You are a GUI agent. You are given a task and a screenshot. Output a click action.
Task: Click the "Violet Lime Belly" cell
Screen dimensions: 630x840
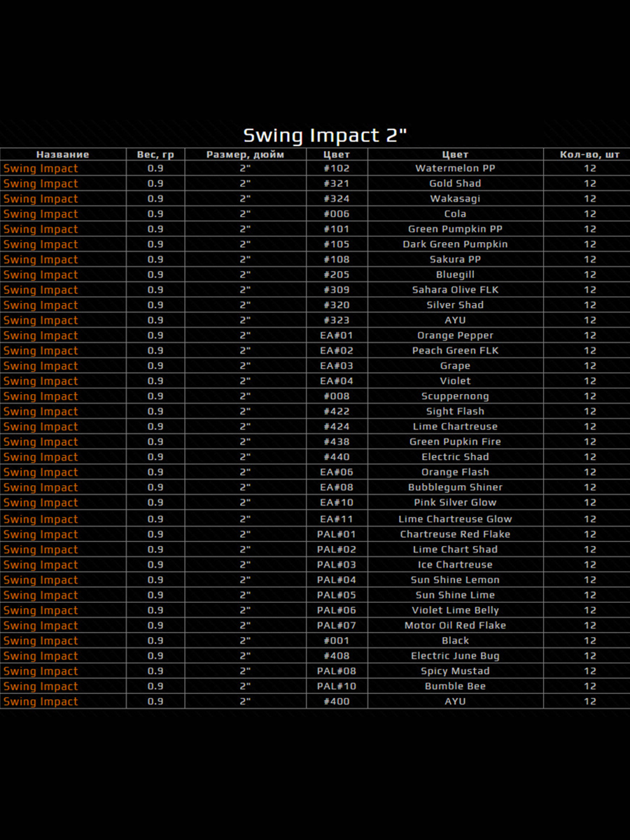tap(455, 610)
